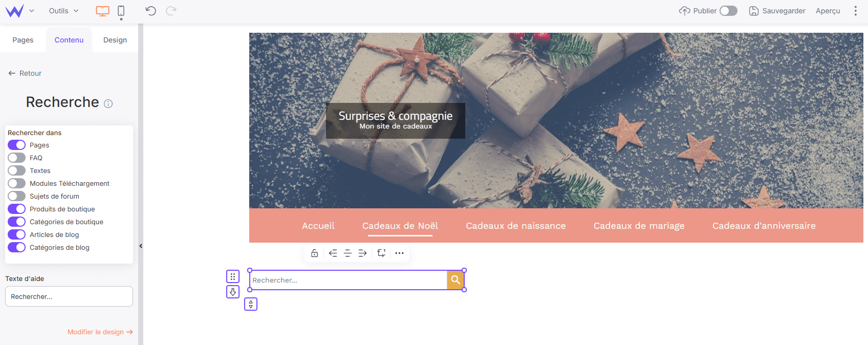
Task: Switch to desktop preview mode
Action: [102, 11]
